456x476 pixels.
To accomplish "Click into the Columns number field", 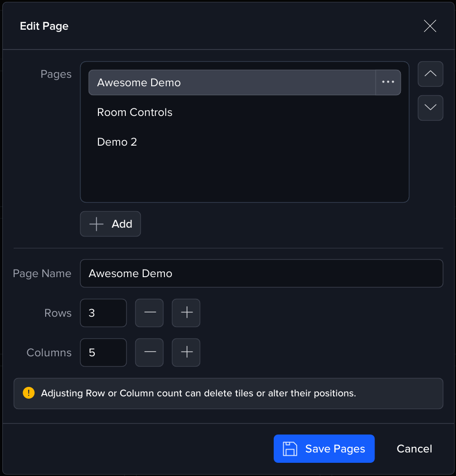I will [103, 353].
